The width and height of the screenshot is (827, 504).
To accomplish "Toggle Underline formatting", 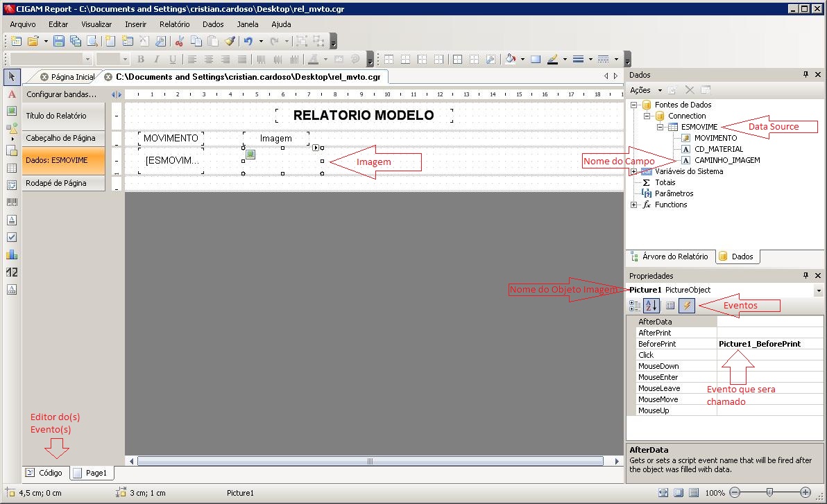I will (173, 59).
